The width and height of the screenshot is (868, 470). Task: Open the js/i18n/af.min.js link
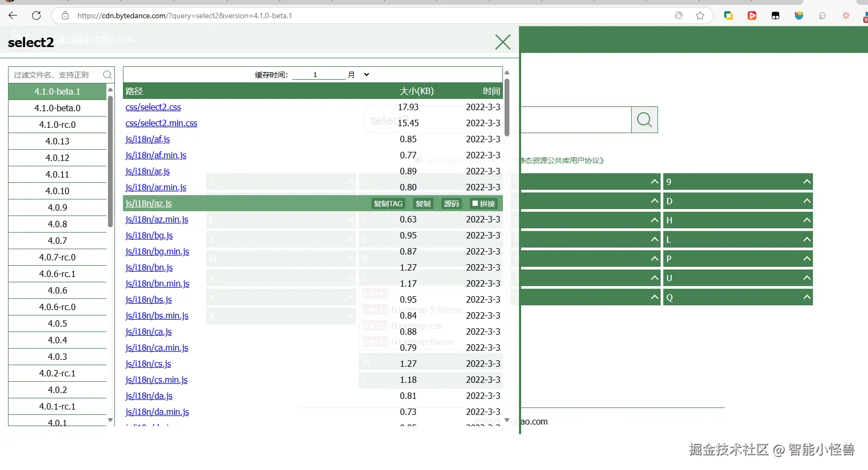coord(156,155)
